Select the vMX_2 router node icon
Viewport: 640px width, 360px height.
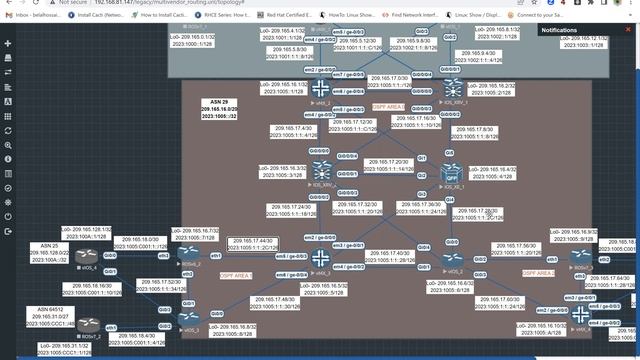coord(321,89)
